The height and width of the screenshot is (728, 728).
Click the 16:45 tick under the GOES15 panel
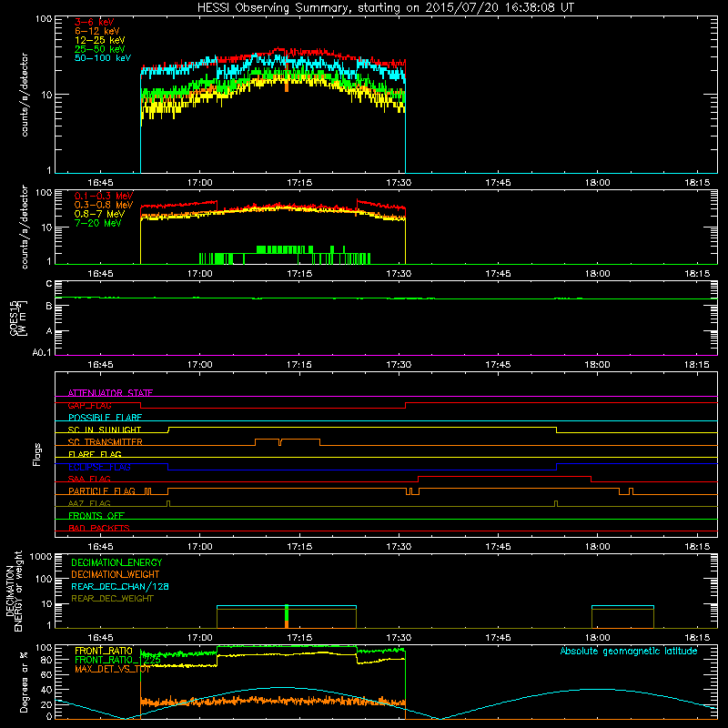coord(100,365)
